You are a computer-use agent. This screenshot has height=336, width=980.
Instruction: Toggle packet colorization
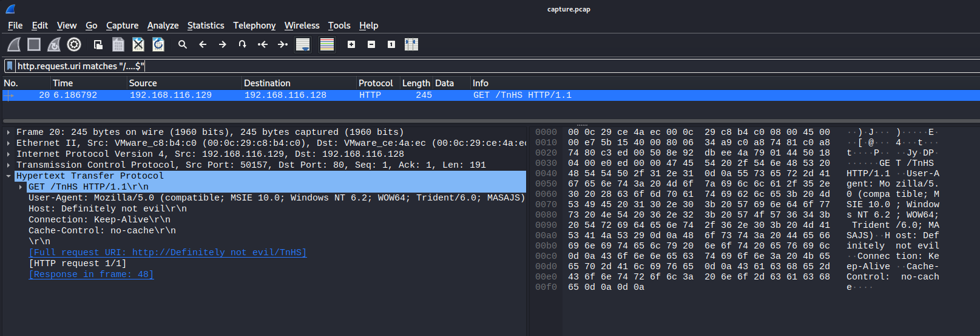click(x=327, y=44)
